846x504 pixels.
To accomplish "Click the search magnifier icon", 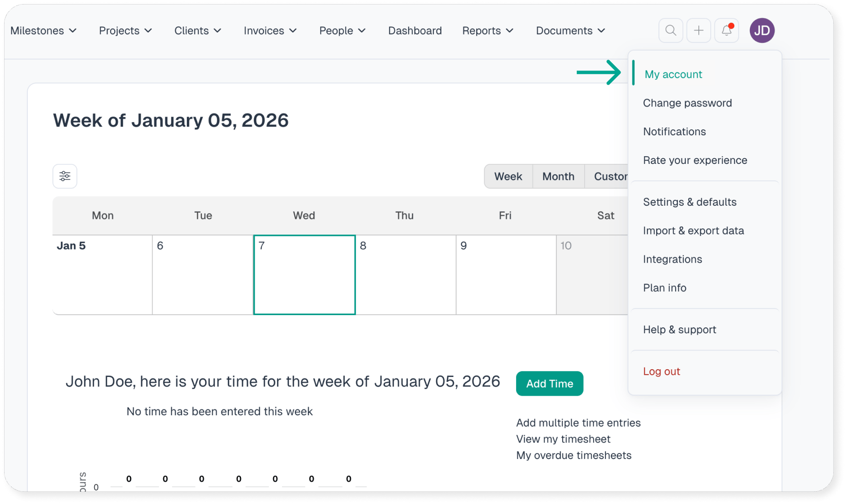I will (x=671, y=31).
